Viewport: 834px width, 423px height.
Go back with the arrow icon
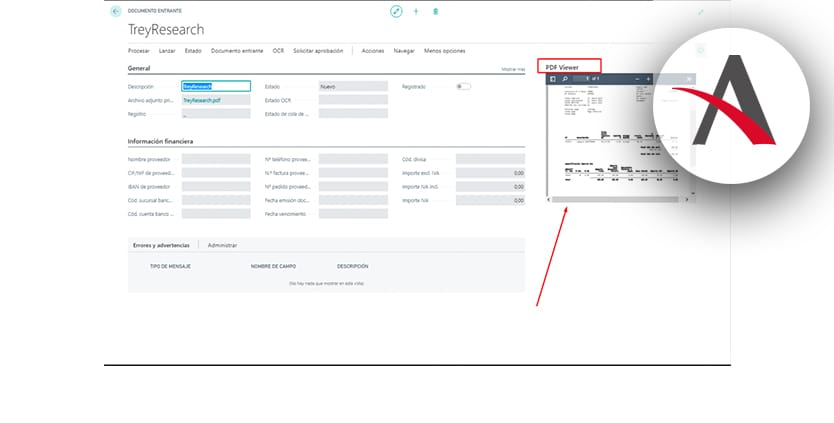pyautogui.click(x=115, y=12)
